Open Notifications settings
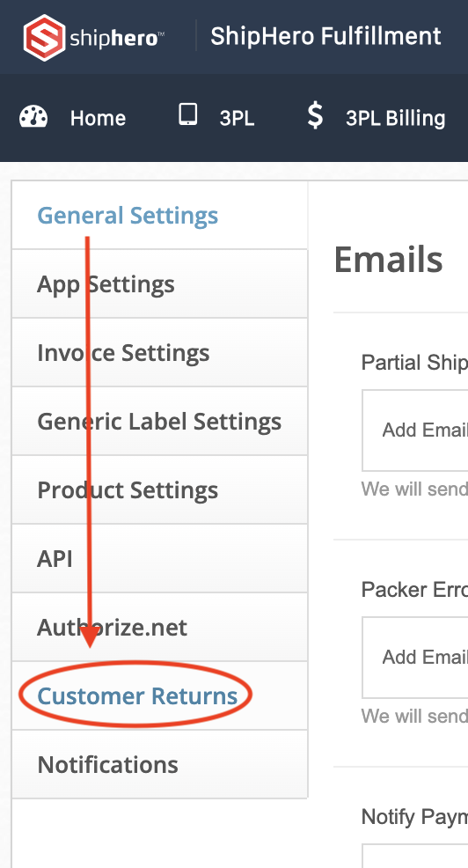The width and height of the screenshot is (468, 868). click(x=159, y=764)
